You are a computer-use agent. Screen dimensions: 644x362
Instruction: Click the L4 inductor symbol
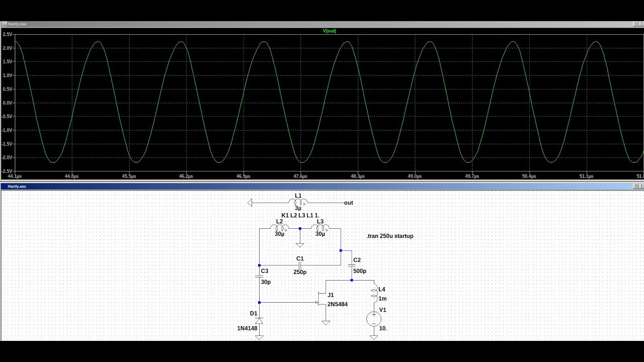tap(374, 294)
